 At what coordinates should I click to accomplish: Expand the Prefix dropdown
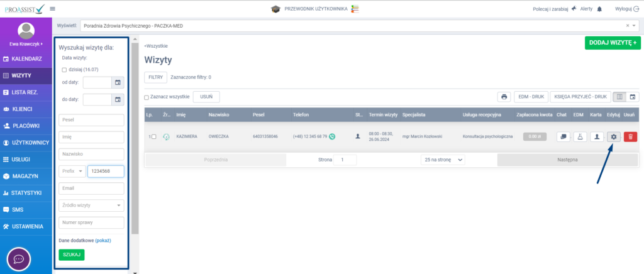coord(72,172)
